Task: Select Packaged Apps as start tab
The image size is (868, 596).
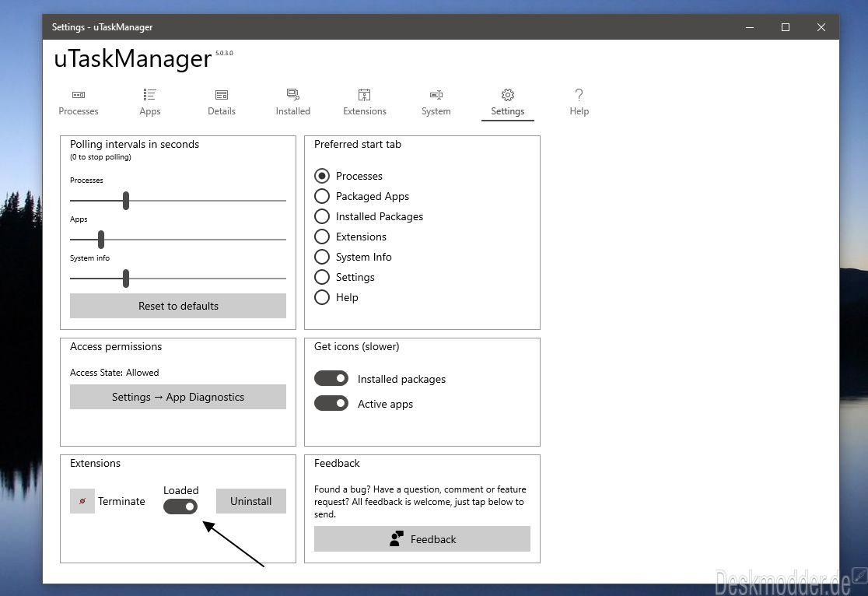Action: [x=322, y=196]
